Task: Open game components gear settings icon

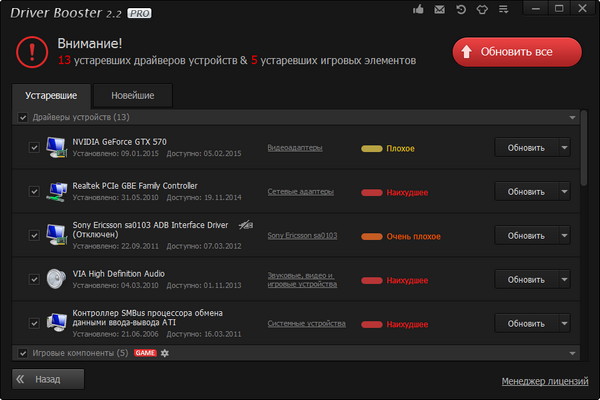Action: (165, 353)
